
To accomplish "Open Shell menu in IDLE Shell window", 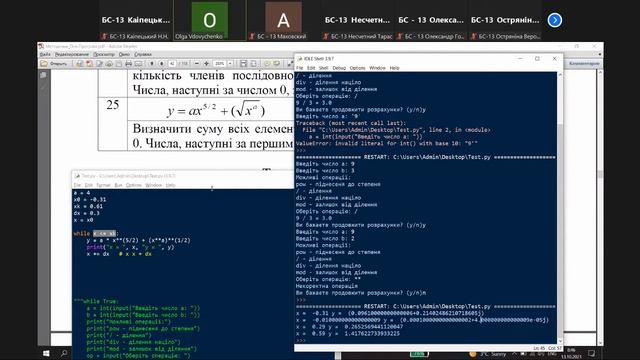I will tap(324, 68).
